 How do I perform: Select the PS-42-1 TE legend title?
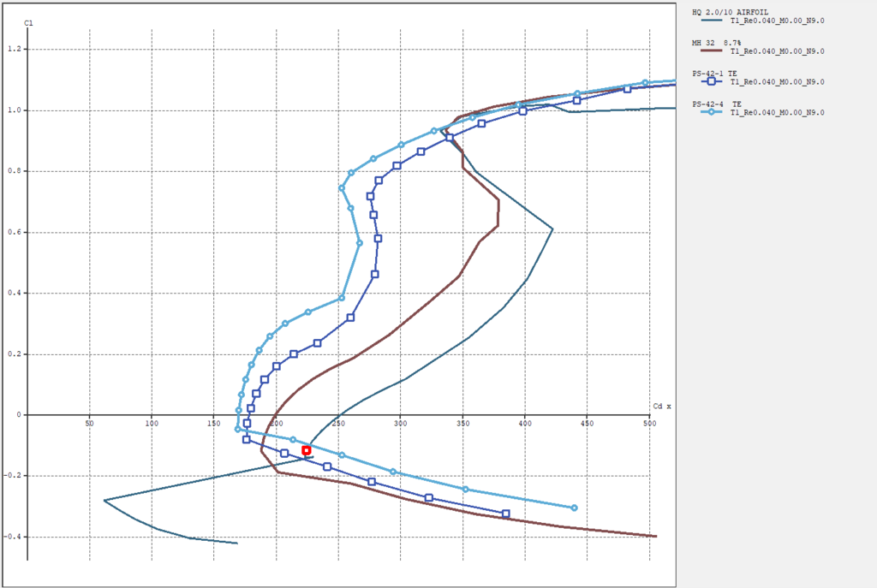pos(714,74)
